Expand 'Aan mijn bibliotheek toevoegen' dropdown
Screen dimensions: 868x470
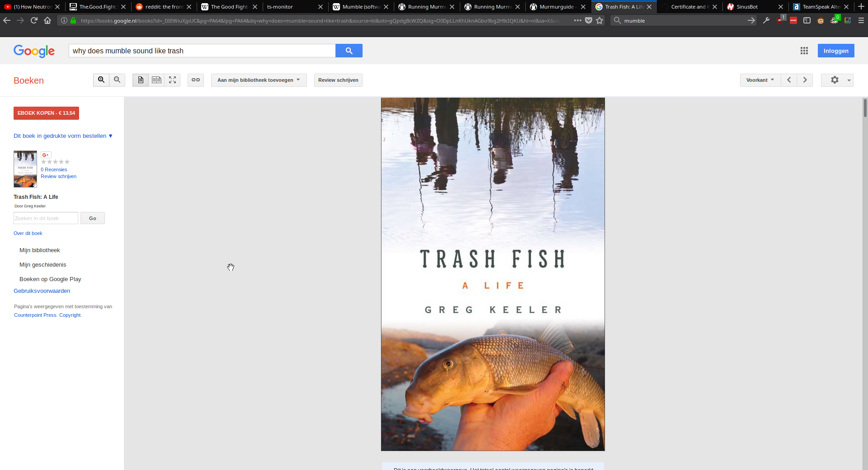click(259, 80)
